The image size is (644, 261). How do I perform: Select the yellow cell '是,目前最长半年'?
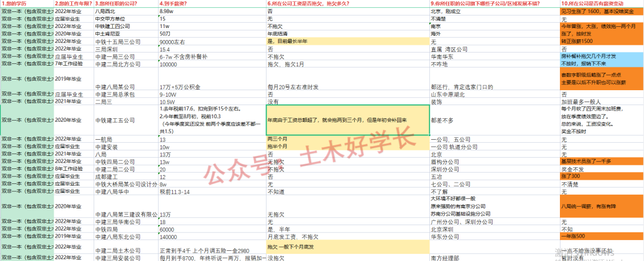(348, 42)
